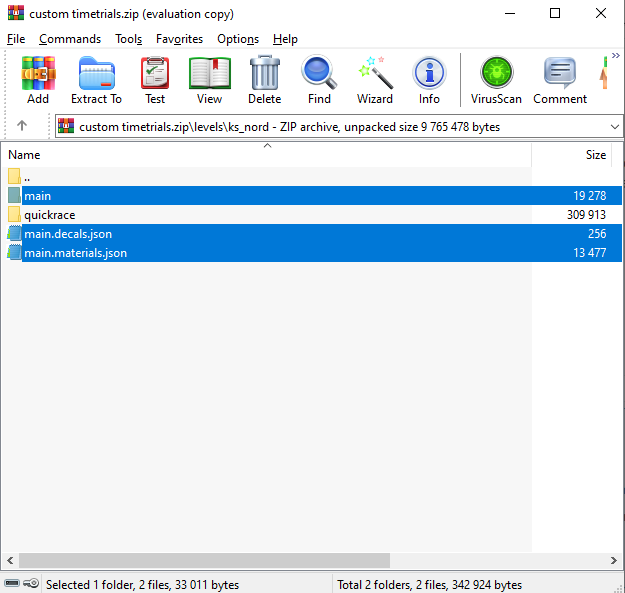This screenshot has width=625, height=593.
Task: Click the key password icon in status bar
Action: click(31, 583)
